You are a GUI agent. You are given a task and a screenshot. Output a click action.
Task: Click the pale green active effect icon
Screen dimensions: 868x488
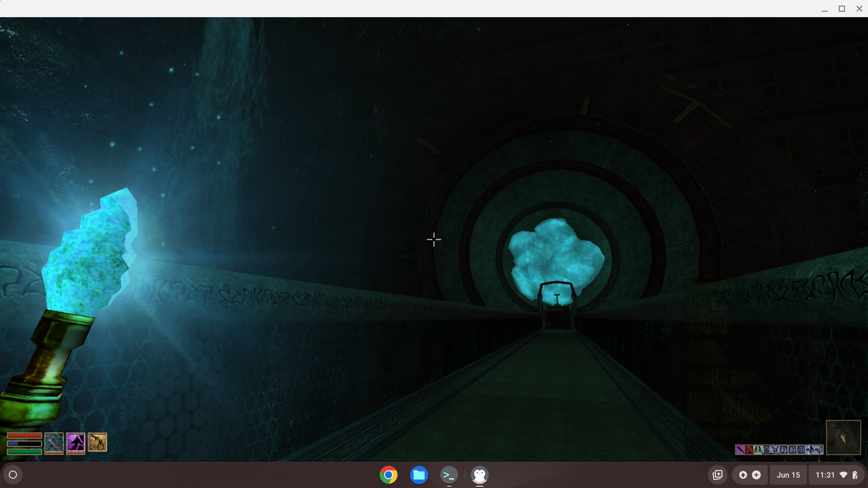[758, 450]
